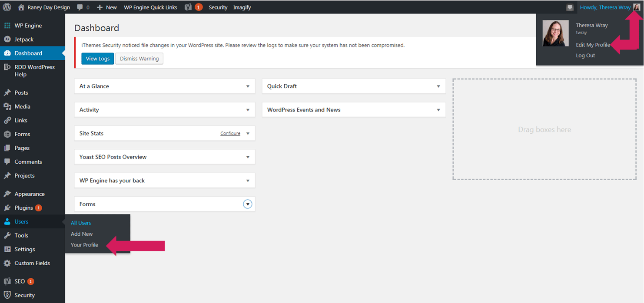Click the home icon beside Raney Day Design
Image resolution: width=644 pixels, height=303 pixels.
pyautogui.click(x=21, y=7)
